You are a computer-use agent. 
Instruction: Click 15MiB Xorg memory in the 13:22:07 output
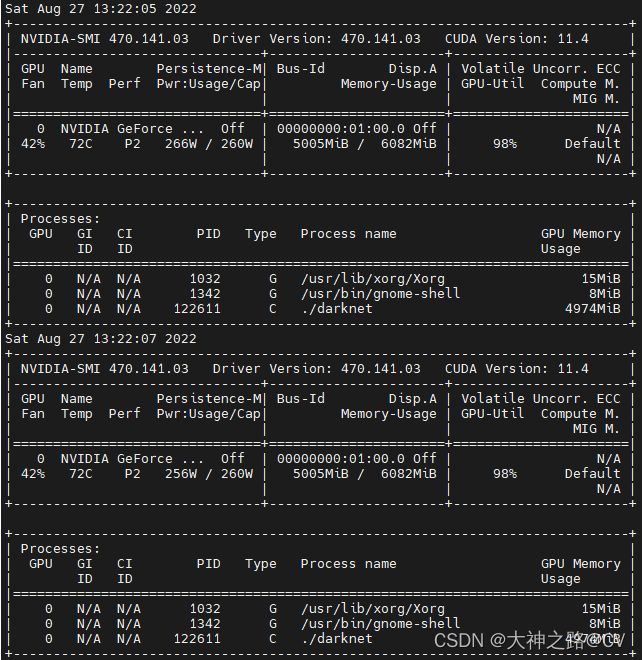601,609
